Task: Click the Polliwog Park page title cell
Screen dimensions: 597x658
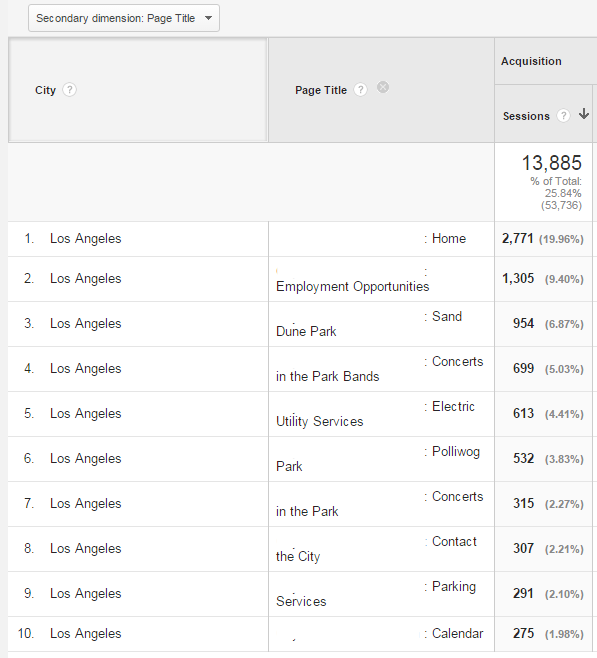Action: pyautogui.click(x=380, y=459)
